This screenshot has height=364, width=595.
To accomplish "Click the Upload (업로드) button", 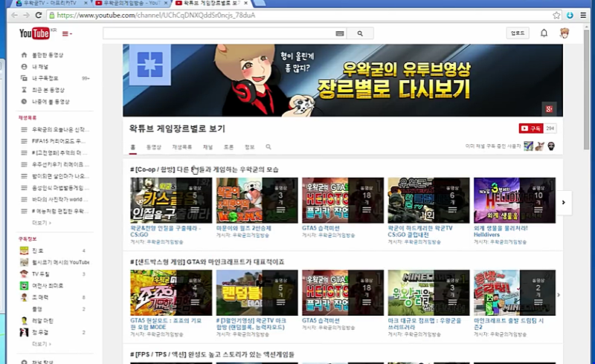I will pyautogui.click(x=518, y=33).
